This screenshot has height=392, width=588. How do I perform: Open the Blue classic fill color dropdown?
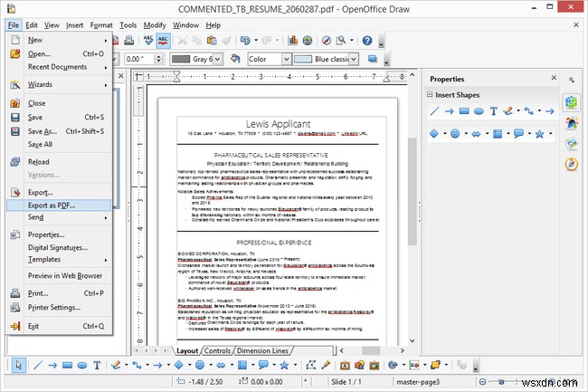coord(354,59)
